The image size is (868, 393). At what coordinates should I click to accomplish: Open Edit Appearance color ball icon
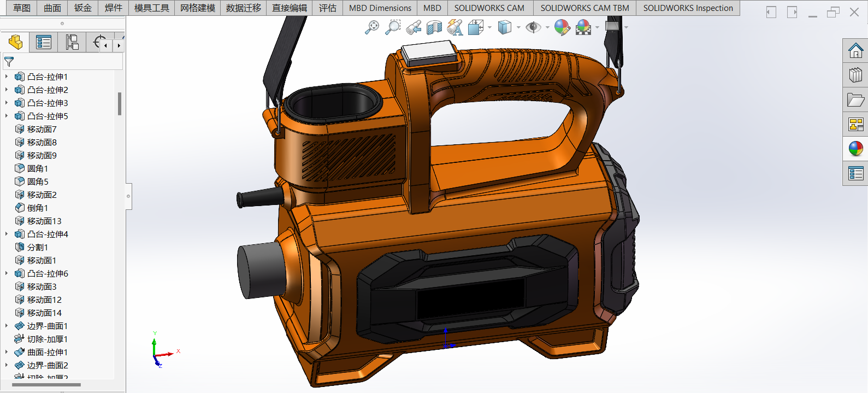point(562,27)
